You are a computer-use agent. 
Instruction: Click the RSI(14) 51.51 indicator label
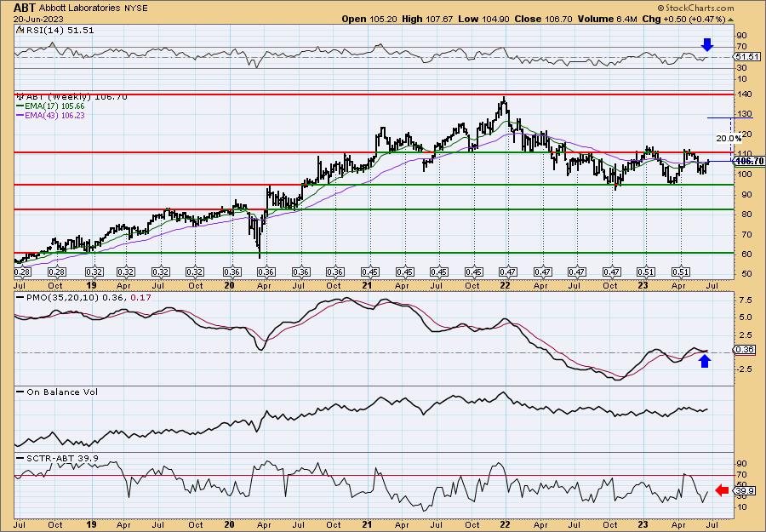point(59,31)
